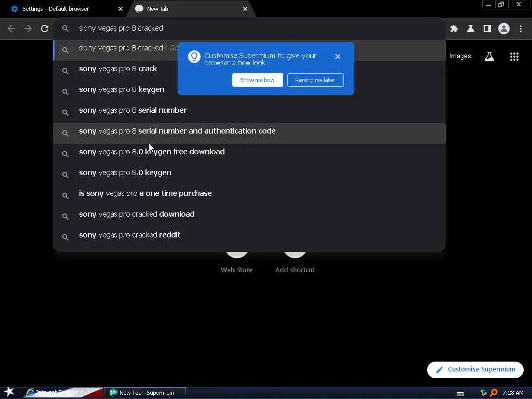Open the Google apps grid
The image size is (532, 399).
coord(514,56)
